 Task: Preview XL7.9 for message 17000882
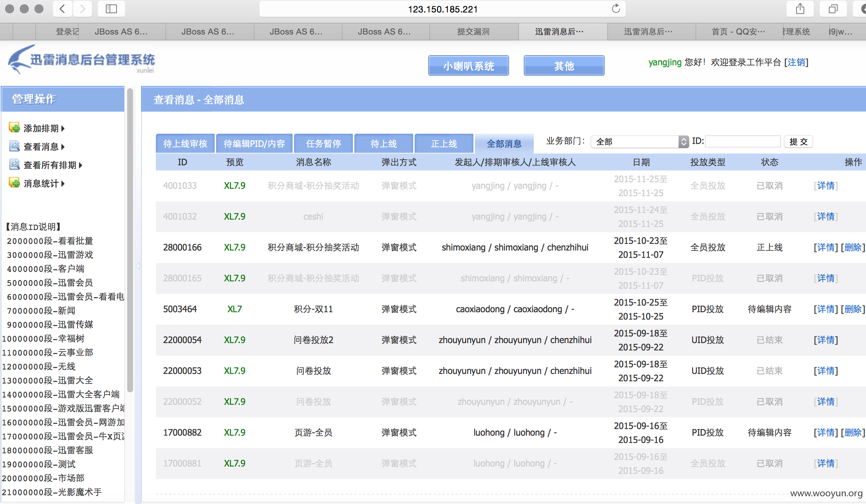[x=235, y=432]
